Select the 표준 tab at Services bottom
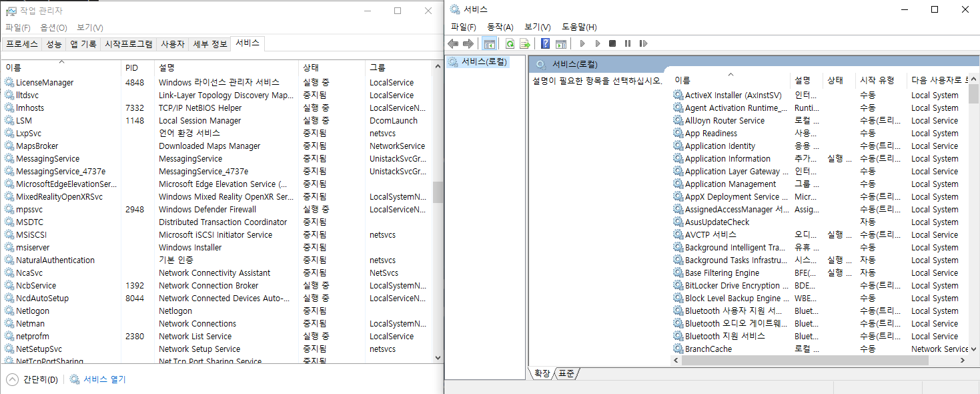This screenshot has width=980, height=394. pos(566,373)
